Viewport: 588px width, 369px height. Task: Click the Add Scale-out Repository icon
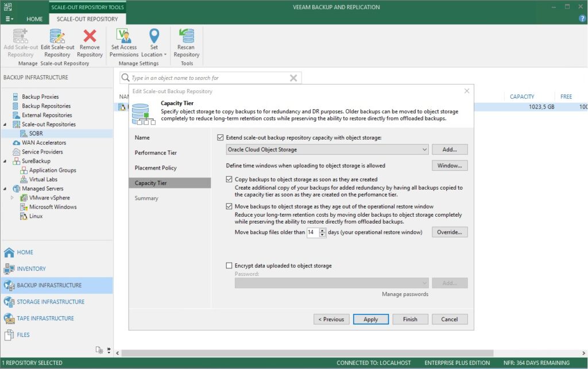pyautogui.click(x=21, y=36)
